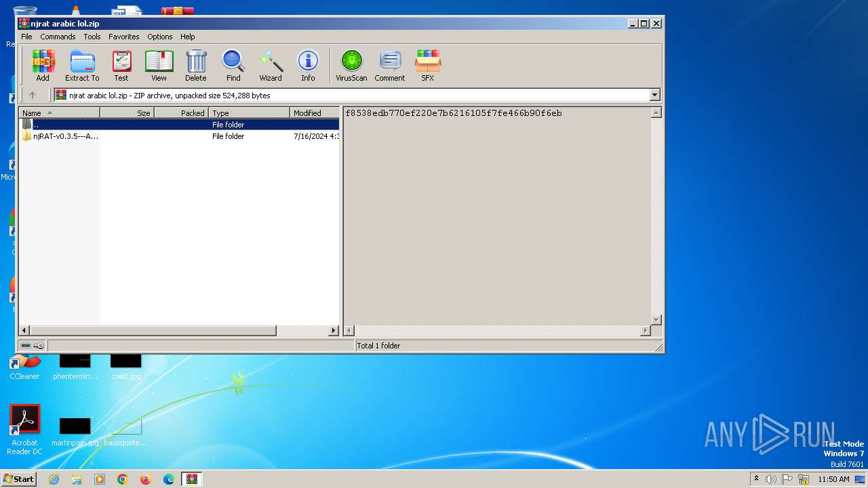Create SFX self-extracting archive
Viewport: 868px width, 488px height.
click(x=428, y=66)
